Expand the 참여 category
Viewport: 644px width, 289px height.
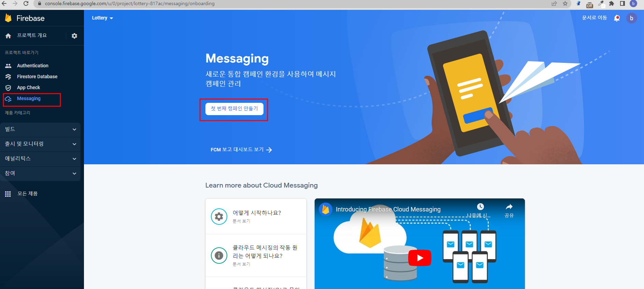click(x=40, y=174)
